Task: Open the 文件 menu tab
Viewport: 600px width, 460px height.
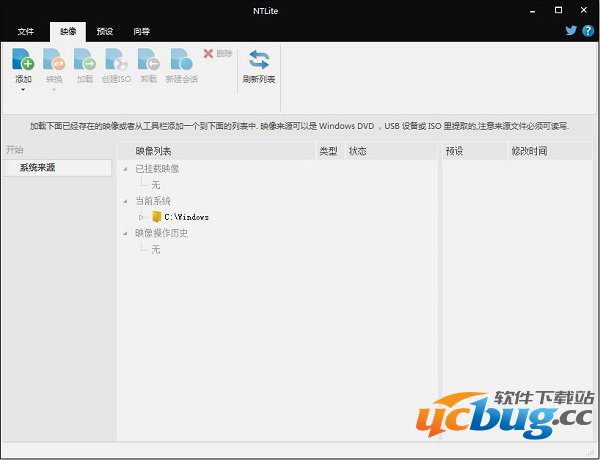Action: tap(26, 31)
